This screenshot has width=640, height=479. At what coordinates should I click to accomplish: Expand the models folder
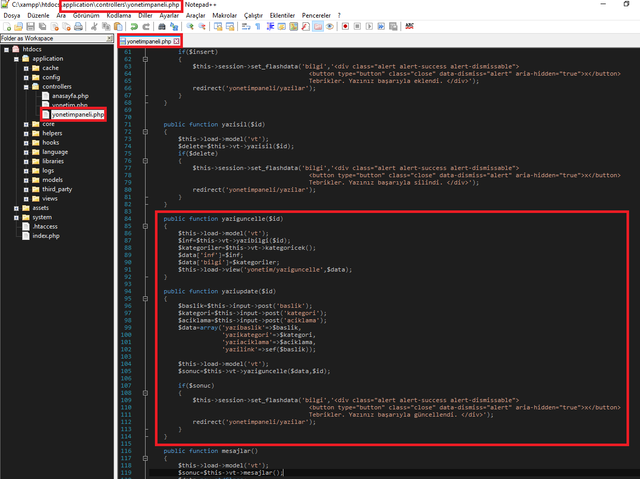point(26,180)
